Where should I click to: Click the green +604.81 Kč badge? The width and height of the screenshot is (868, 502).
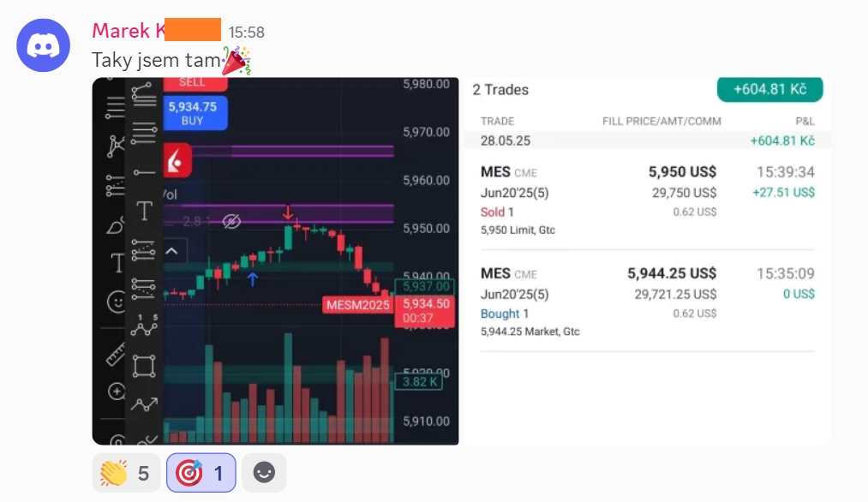click(x=769, y=89)
